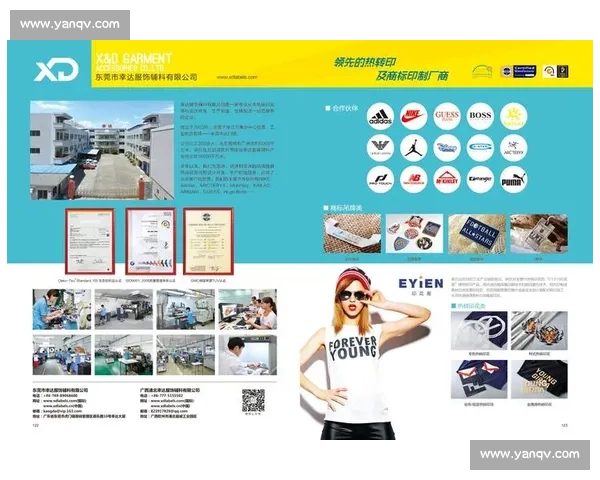600x480 pixels.
Task: Click the Nike swoosh logo
Action: coord(413,117)
